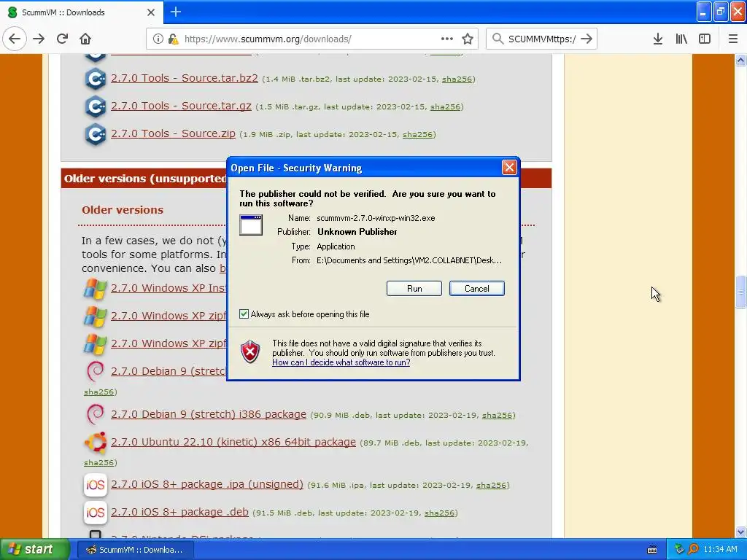Image resolution: width=747 pixels, height=560 pixels.
Task: Click the vertical scrollbar thumb
Action: (x=741, y=292)
